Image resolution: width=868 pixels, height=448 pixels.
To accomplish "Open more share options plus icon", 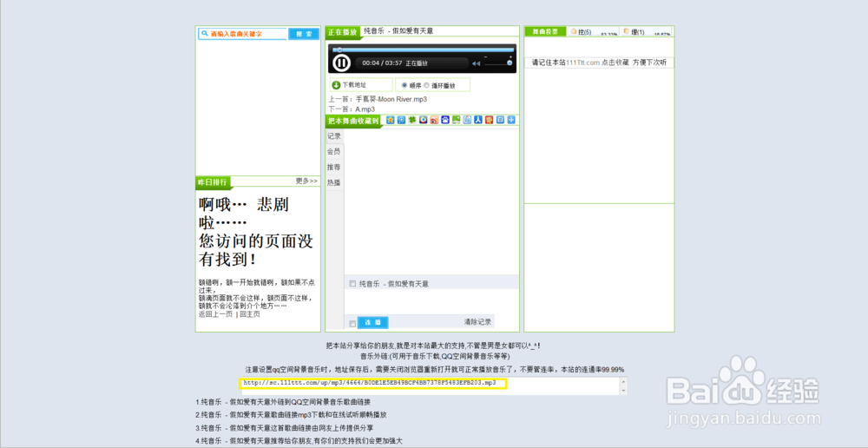I will coord(511,120).
